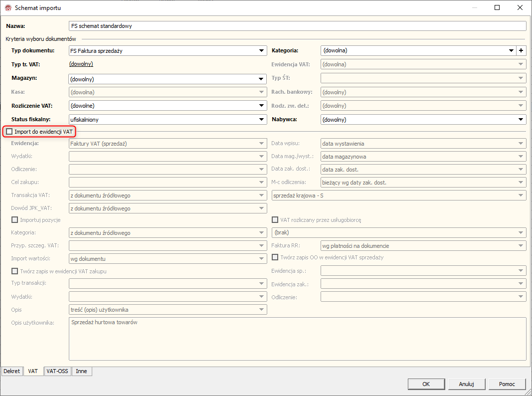Click the (dowolny) Typ tr. VAT link
Screen dimensions: 532x396
81,64
